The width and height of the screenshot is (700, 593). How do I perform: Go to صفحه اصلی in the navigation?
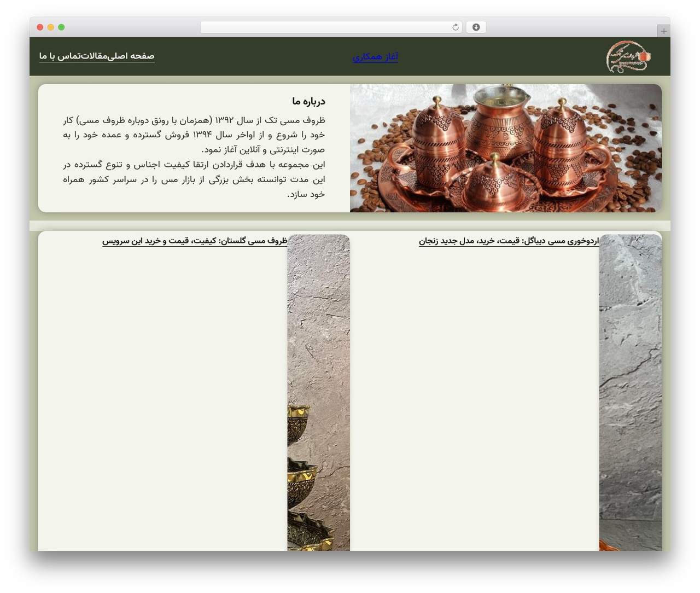[x=131, y=56]
